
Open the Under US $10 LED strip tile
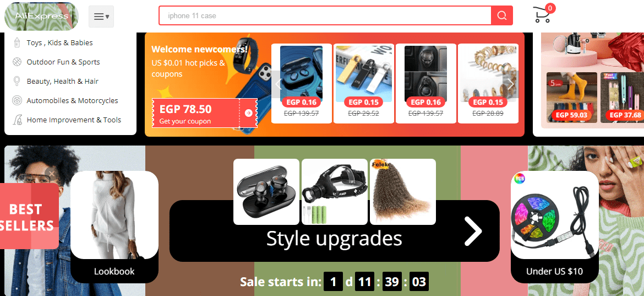(554, 227)
